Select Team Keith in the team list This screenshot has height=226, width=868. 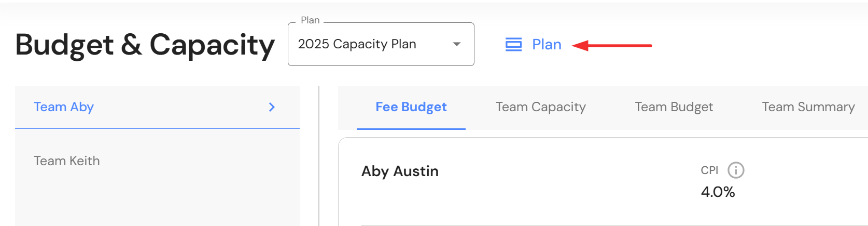(x=67, y=161)
